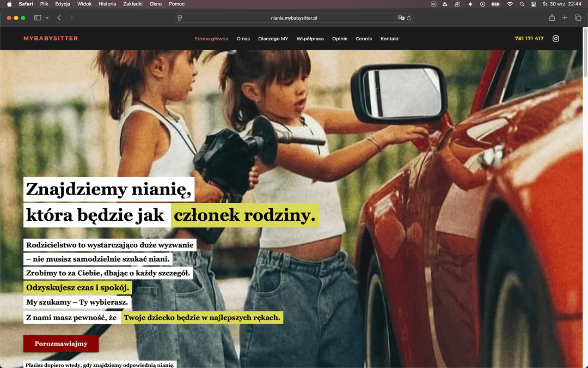Image resolution: width=588 pixels, height=368 pixels.
Task: Click the translate icon in address bar
Action: (x=401, y=18)
